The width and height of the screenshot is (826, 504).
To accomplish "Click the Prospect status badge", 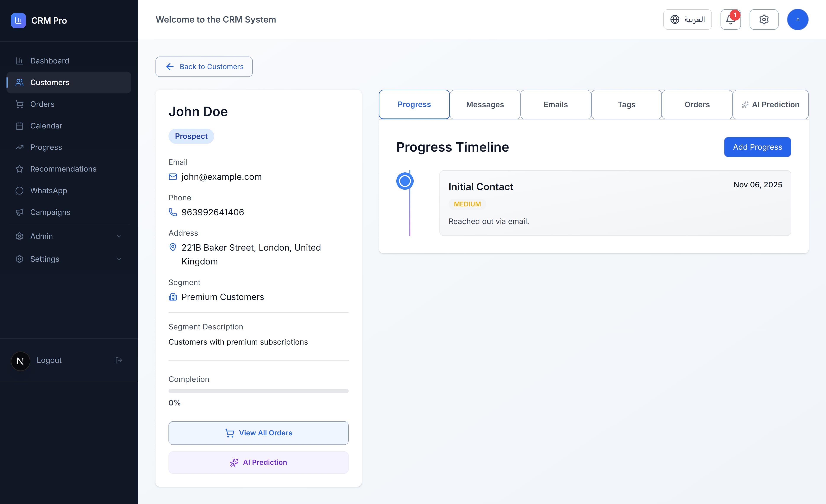I will click(x=191, y=136).
